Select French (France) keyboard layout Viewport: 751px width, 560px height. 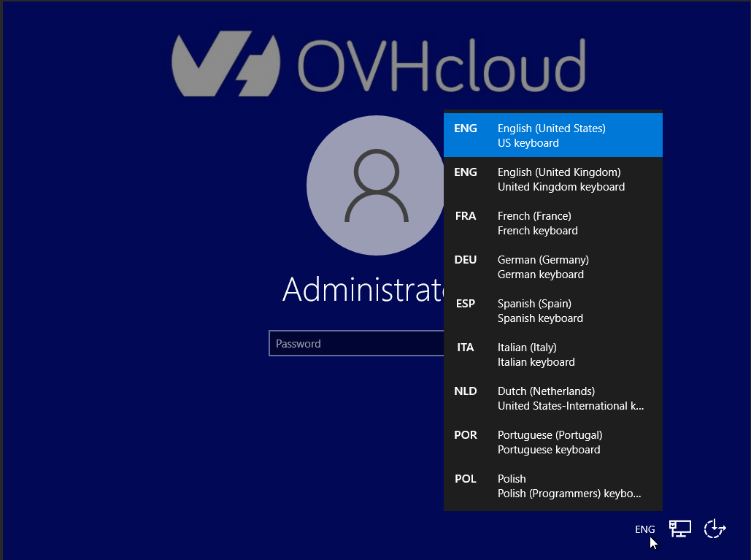(553, 223)
